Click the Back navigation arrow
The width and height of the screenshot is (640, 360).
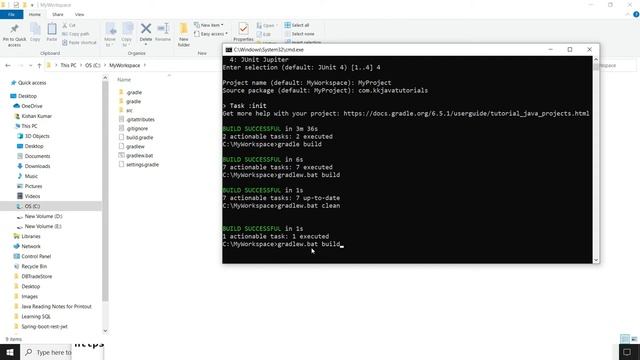(8, 65)
